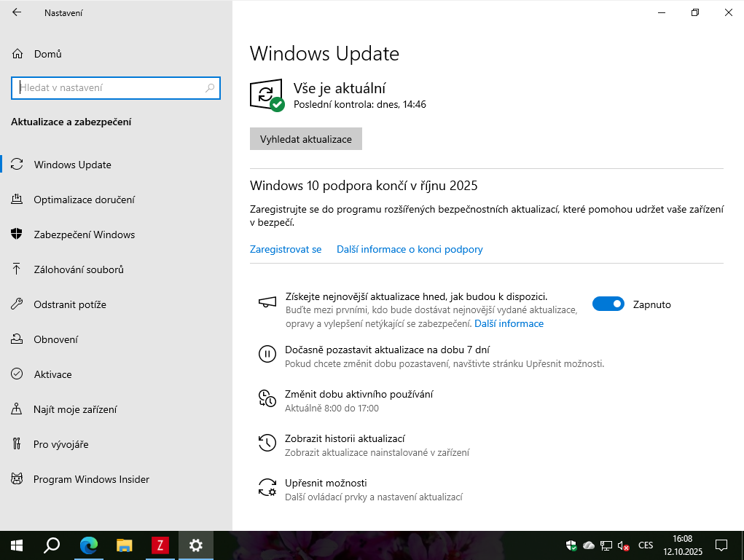Select Zabezpečení Windows in sidebar
This screenshot has width=744, height=560.
[x=84, y=234]
